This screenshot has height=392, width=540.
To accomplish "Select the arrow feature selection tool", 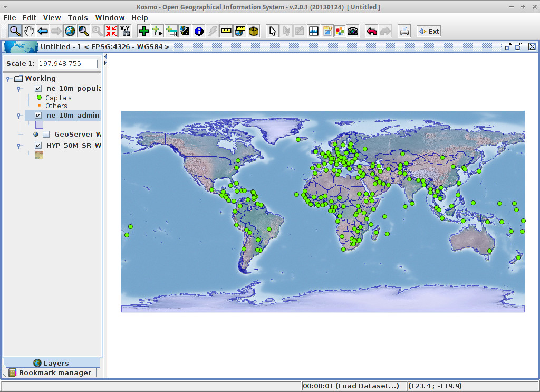I will tap(273, 31).
